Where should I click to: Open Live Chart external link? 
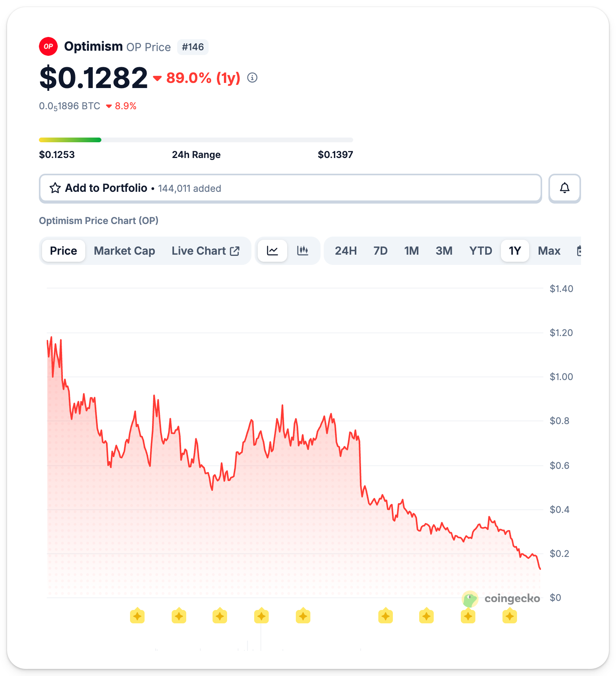205,251
